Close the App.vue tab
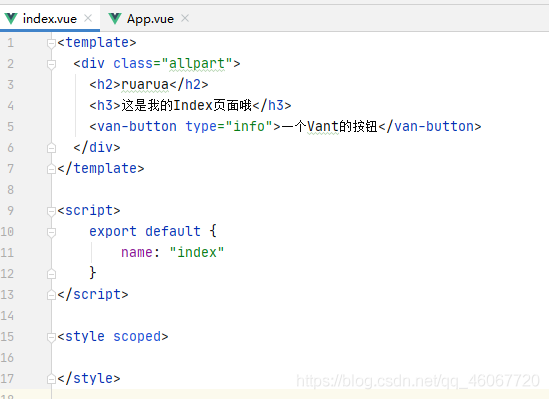Screen dimensions: 549x399 tap(185, 18)
